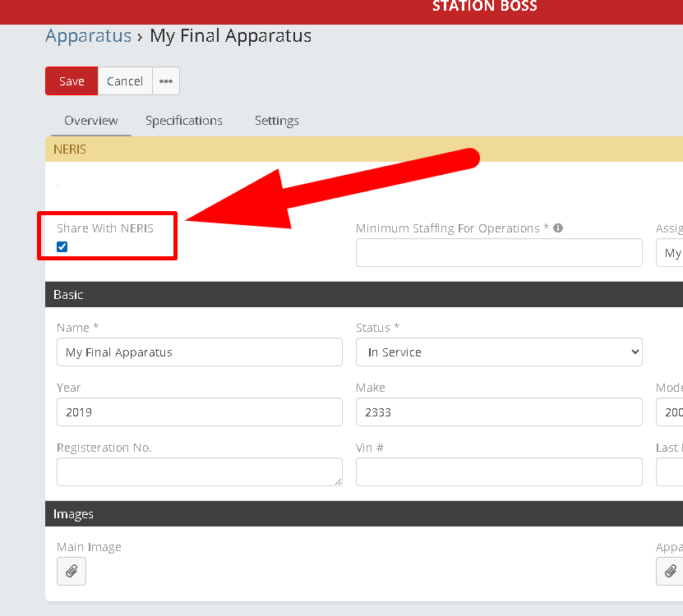Go back via the Apparatus breadcrumb link
The image size is (683, 616).
(x=88, y=36)
